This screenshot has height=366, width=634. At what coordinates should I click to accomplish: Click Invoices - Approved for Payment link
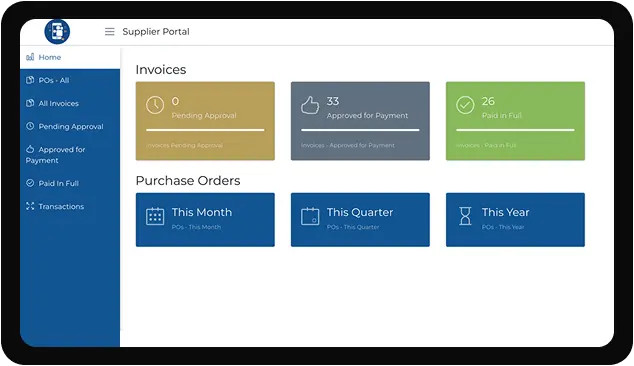(348, 146)
